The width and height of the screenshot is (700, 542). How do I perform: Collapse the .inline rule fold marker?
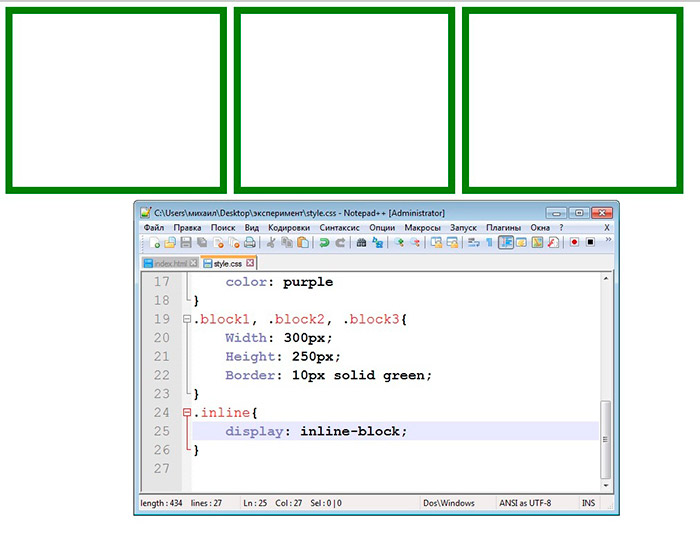click(x=187, y=413)
